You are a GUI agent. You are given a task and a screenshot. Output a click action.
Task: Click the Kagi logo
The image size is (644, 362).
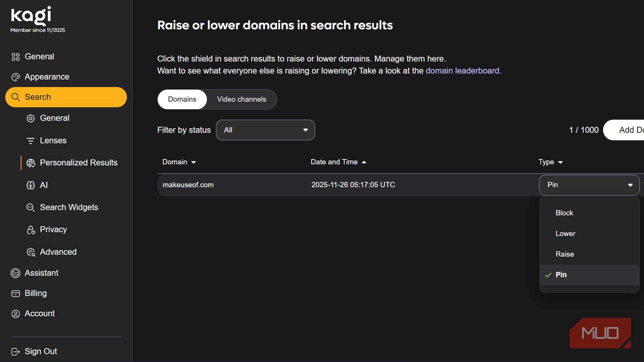(31, 16)
